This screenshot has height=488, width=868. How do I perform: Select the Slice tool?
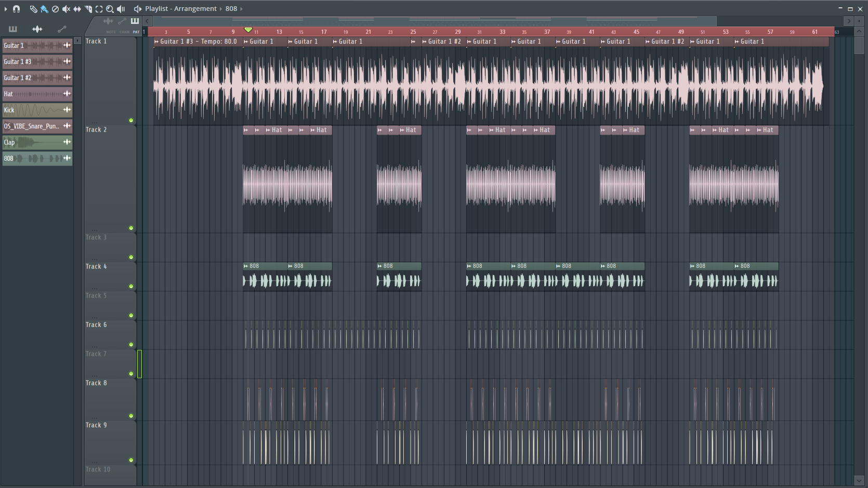pyautogui.click(x=88, y=9)
